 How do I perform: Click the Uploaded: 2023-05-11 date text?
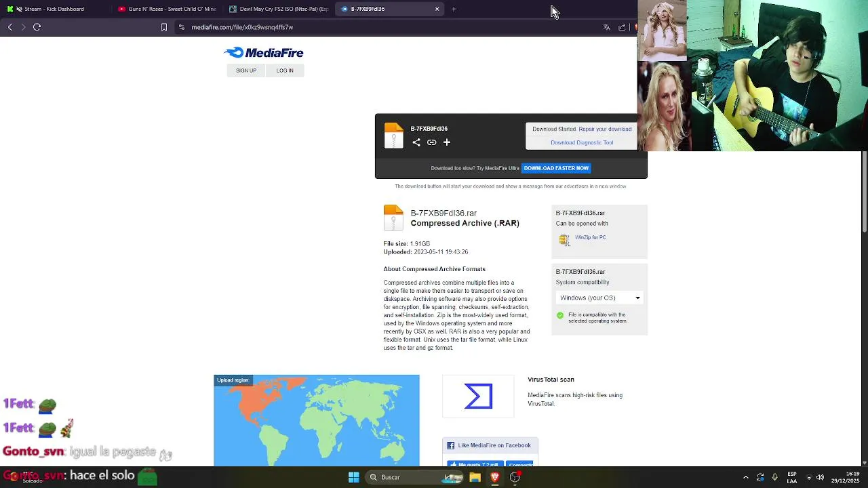pos(426,251)
